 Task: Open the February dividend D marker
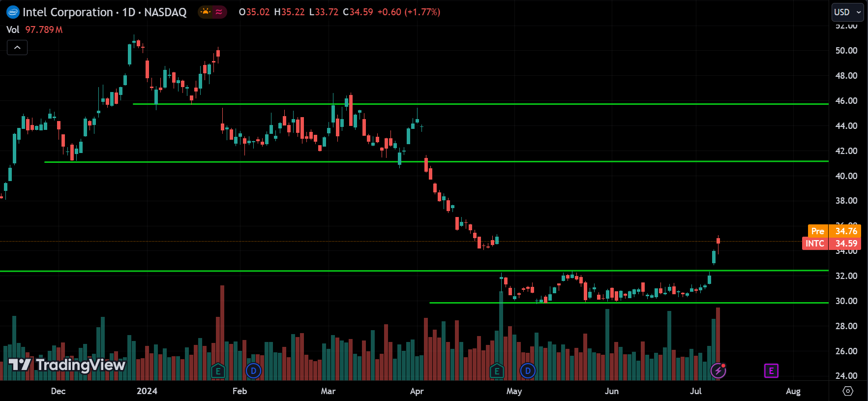[x=253, y=371]
